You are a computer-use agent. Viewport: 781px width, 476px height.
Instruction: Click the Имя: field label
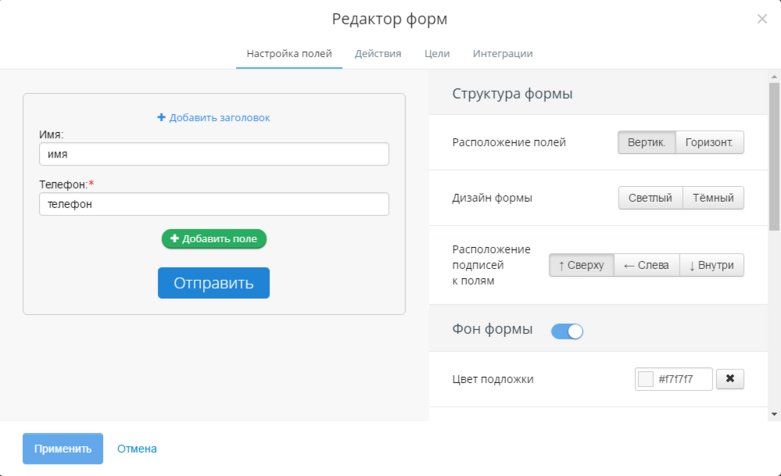click(51, 134)
